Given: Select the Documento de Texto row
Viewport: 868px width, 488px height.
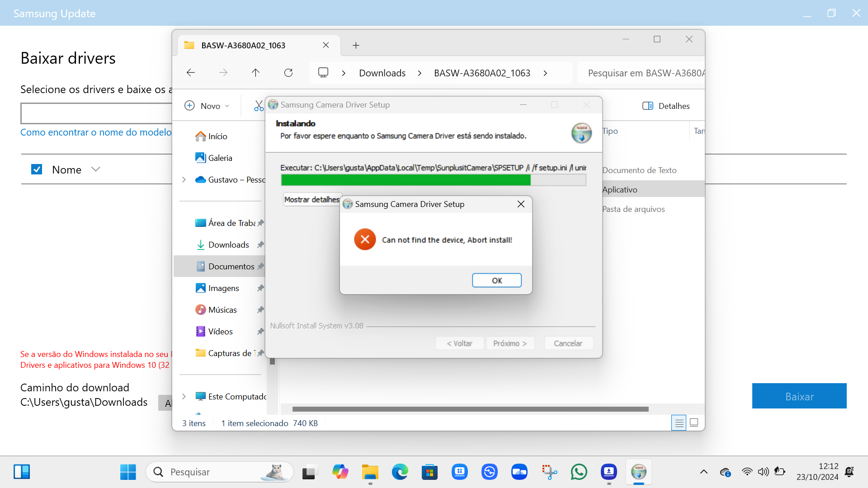Looking at the screenshot, I should [639, 170].
